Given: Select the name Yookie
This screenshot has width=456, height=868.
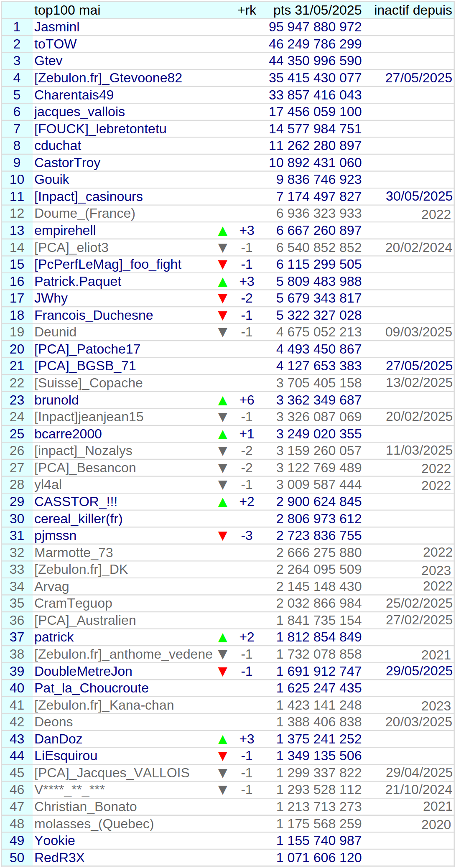Looking at the screenshot, I should 55,840.
